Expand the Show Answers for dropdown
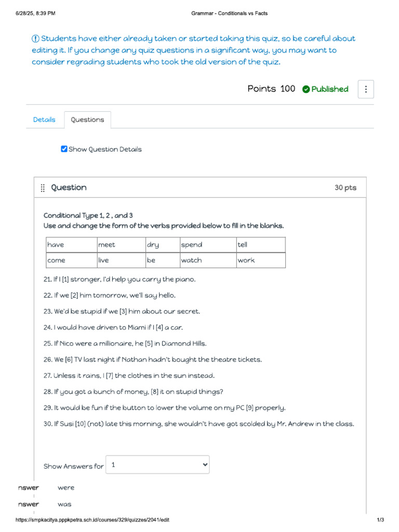The width and height of the screenshot is (399, 532). tap(157, 465)
